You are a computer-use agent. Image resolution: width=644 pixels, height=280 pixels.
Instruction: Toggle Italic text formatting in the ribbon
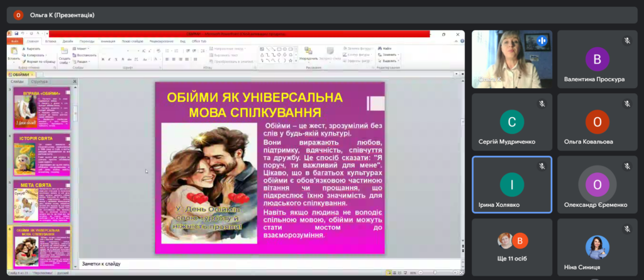pos(109,60)
